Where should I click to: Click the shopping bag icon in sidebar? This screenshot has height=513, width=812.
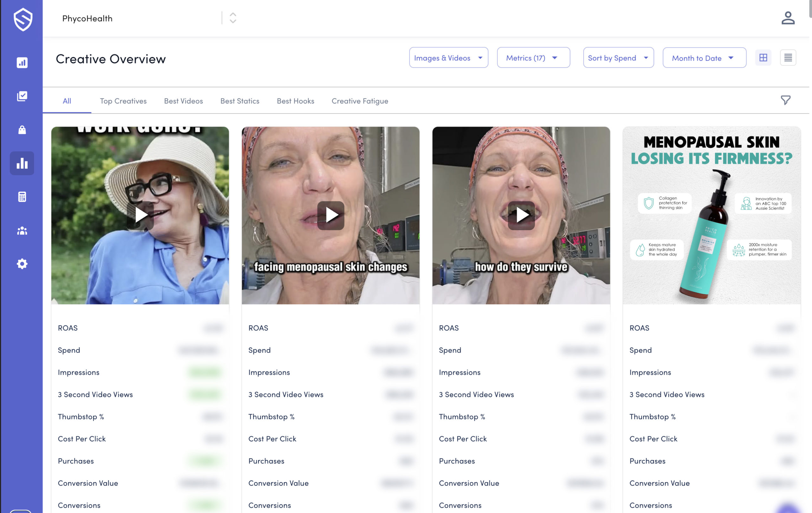pyautogui.click(x=22, y=130)
